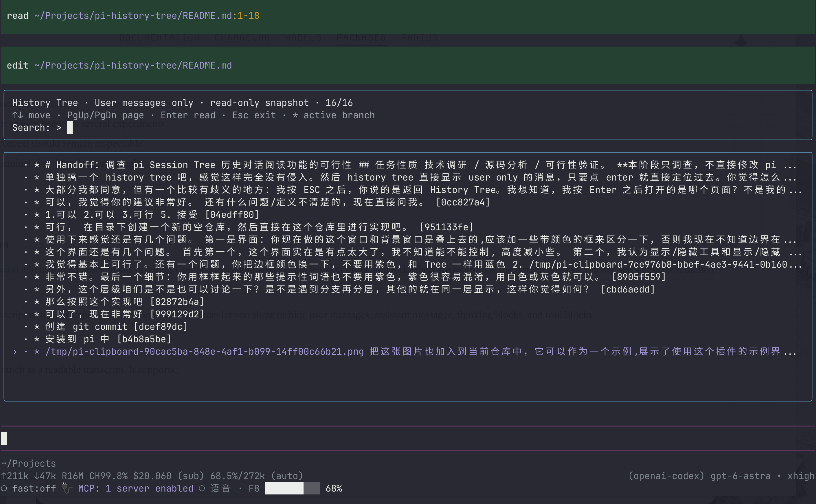The image size is (816, 504).
Task: Click 'MCP: 1 server enabled' status text
Action: coord(136,488)
